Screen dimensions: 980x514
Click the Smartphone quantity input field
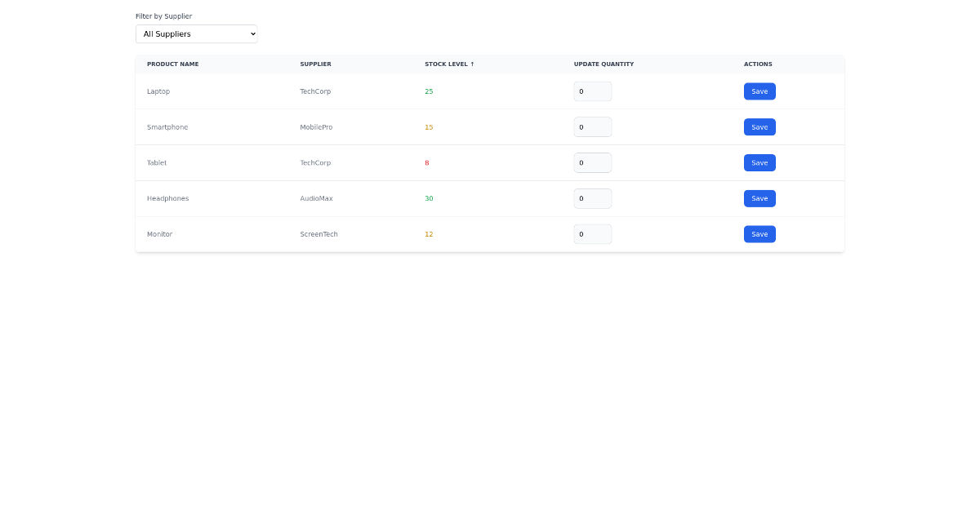tap(593, 126)
